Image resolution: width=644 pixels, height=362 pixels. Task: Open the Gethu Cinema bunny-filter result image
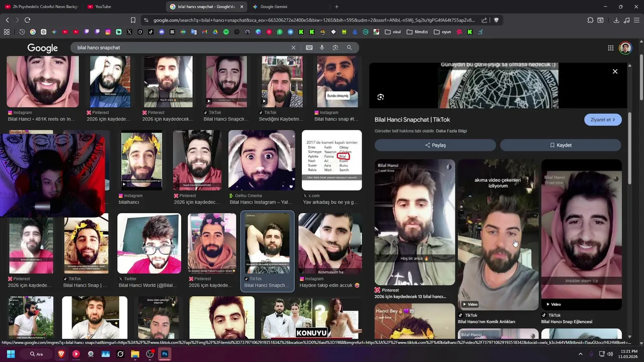click(262, 160)
